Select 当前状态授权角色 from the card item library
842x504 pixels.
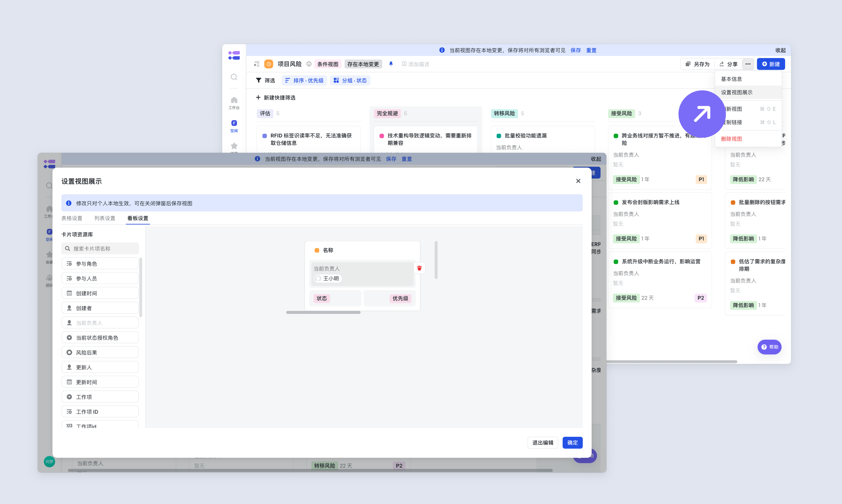click(x=100, y=338)
